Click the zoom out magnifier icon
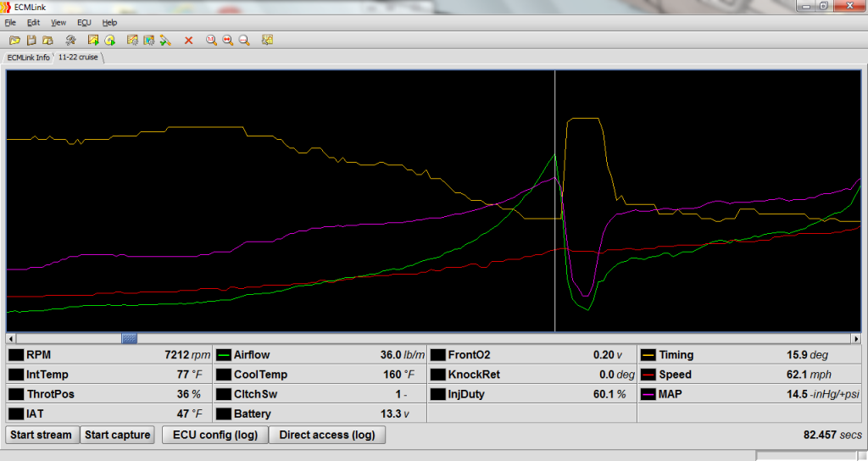Screen dimensions: 868x461 (x=244, y=41)
